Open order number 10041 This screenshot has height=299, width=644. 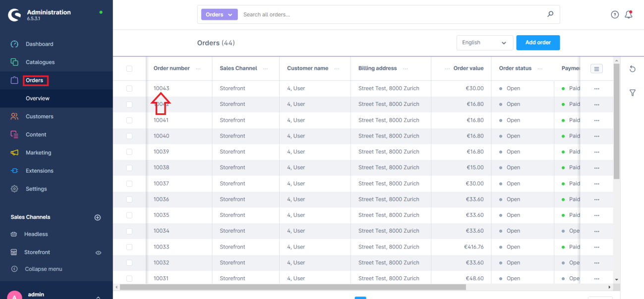(161, 120)
